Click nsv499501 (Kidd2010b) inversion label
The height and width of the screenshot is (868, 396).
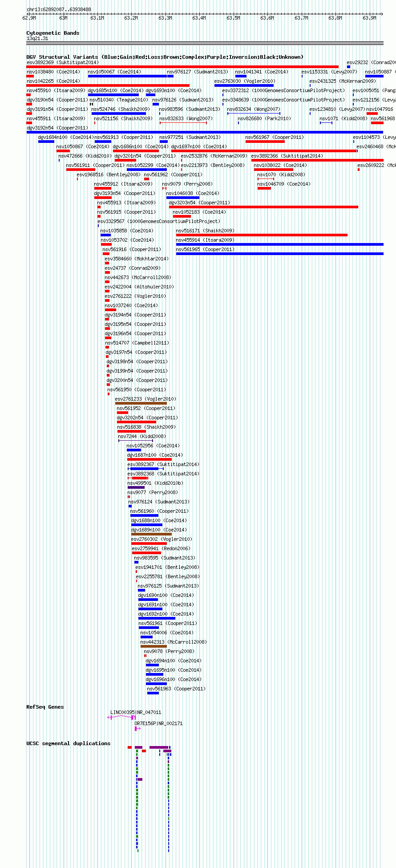pos(155,483)
